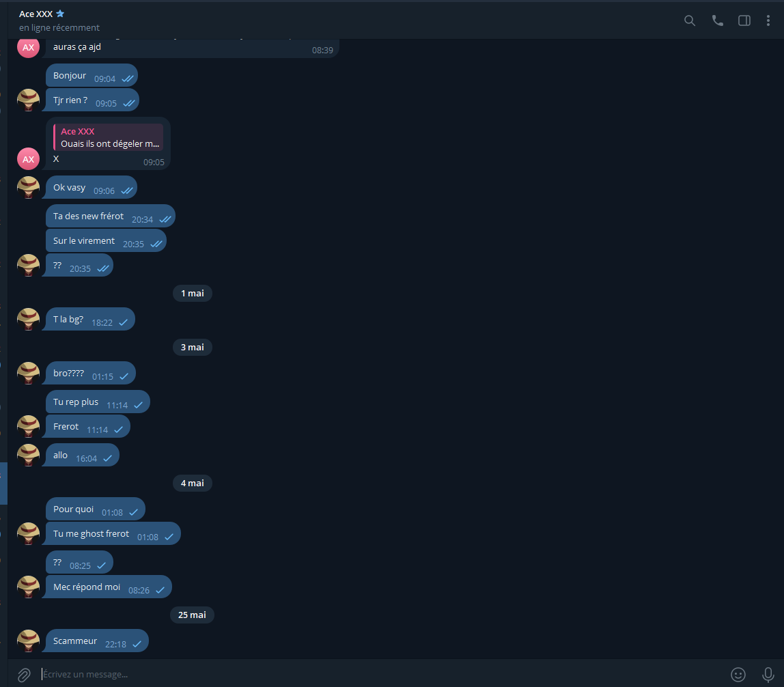Select the 'Sur le virement' message
This screenshot has height=687, width=784.
106,241
